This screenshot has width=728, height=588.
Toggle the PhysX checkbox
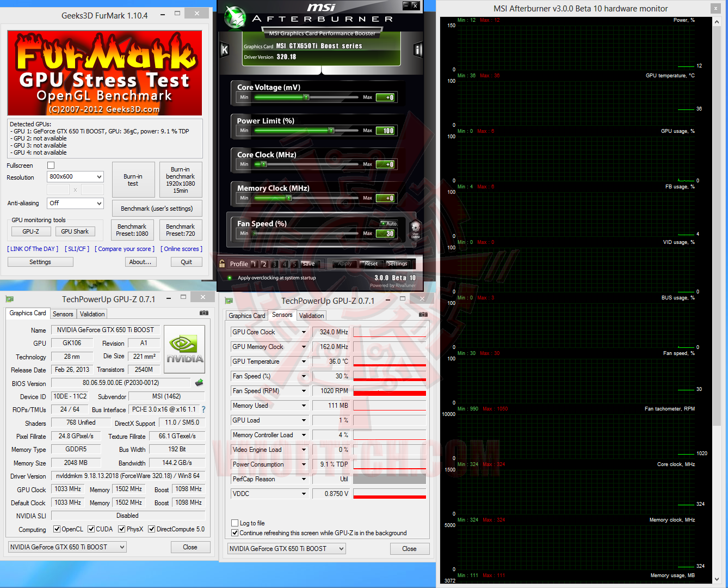coord(122,529)
